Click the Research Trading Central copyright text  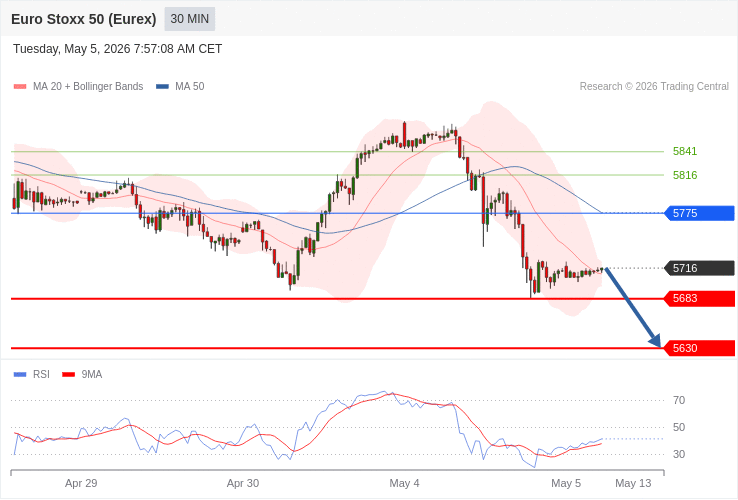(x=654, y=87)
